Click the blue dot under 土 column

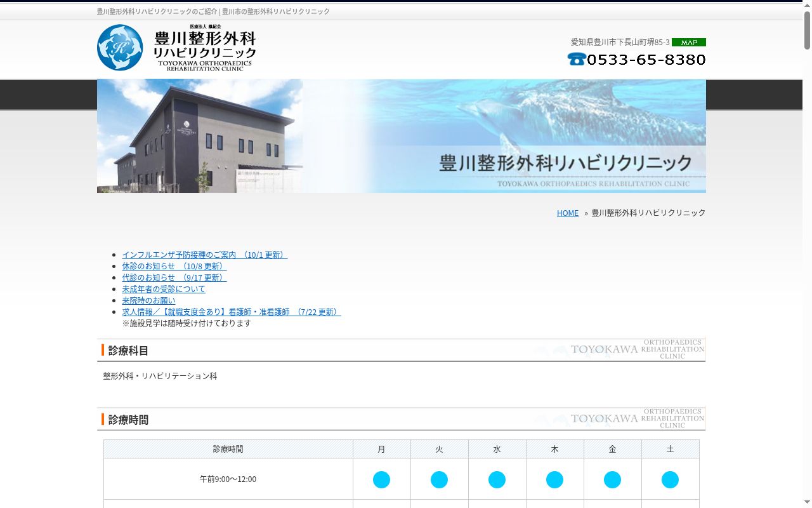coord(670,479)
